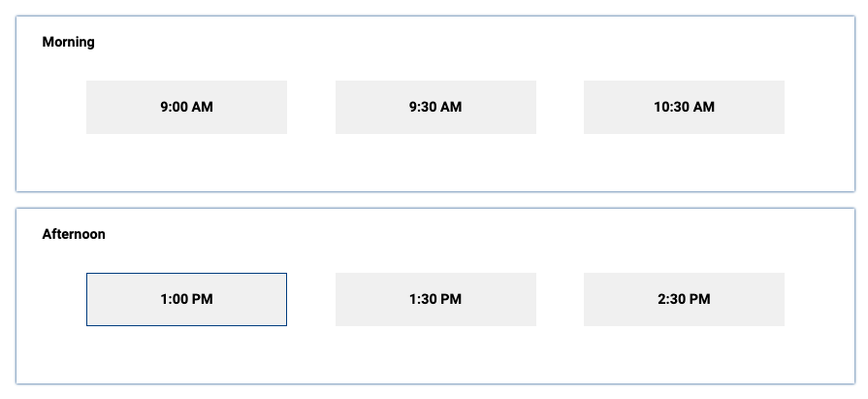
Task: Choose the middle slot in the Morning group
Action: pos(435,107)
